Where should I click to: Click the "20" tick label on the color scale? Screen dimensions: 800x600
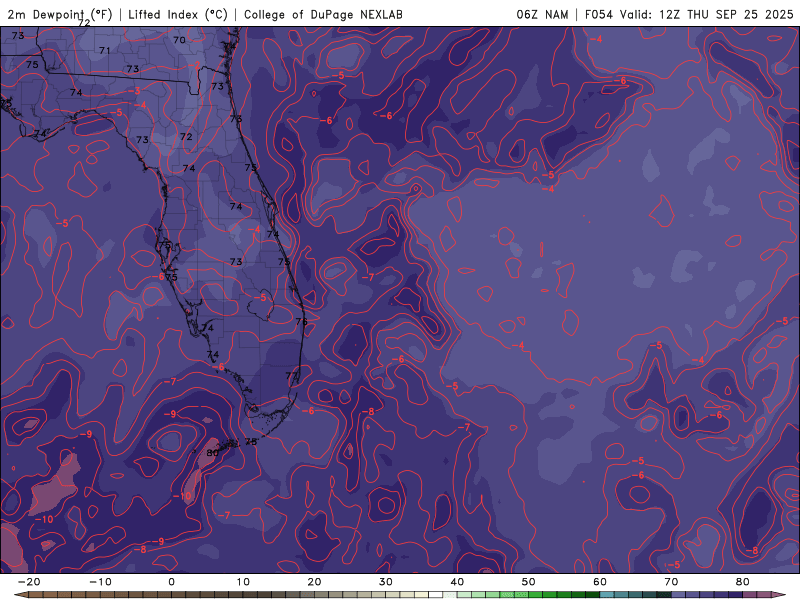314,582
